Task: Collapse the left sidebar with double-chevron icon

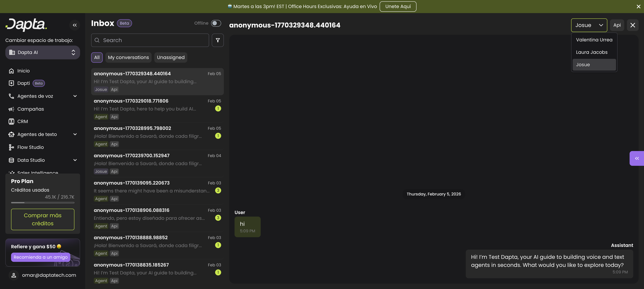Action: [x=75, y=25]
